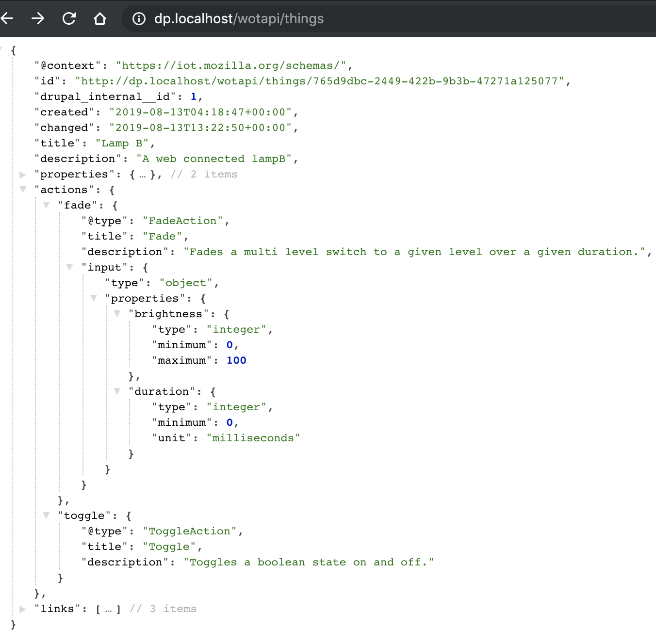Collapse the "brightness" property node

pos(117,314)
